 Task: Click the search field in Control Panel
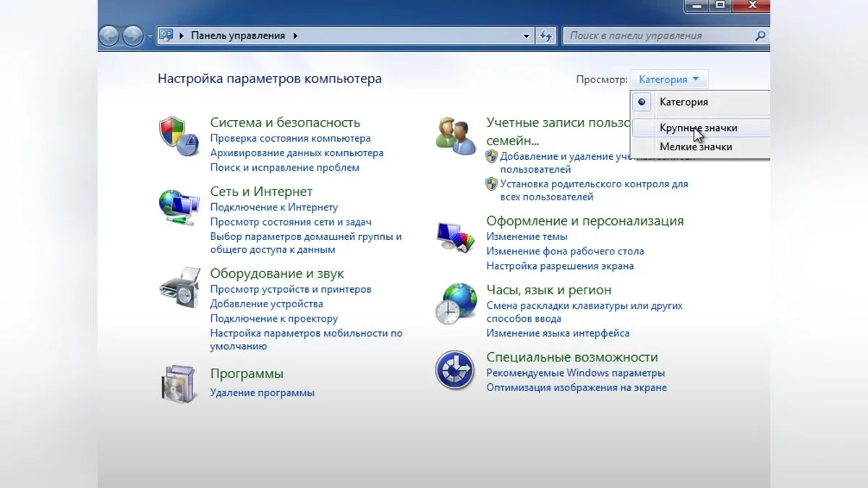(x=659, y=35)
